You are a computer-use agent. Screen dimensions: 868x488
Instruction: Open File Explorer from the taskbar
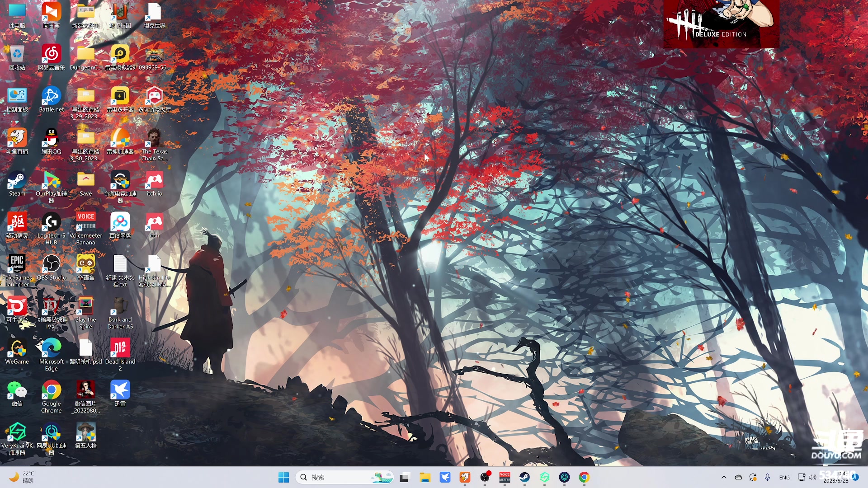click(x=425, y=477)
